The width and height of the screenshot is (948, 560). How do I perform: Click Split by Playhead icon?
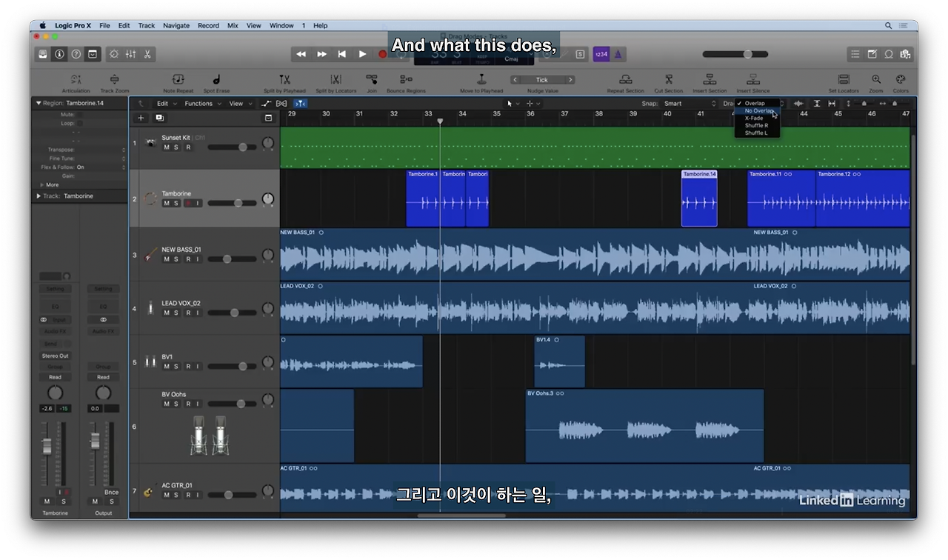tap(284, 79)
